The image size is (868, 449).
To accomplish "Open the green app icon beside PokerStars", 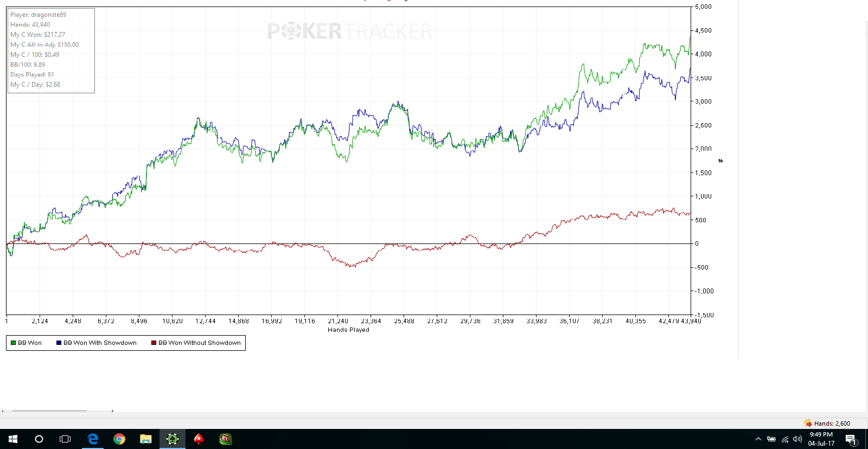I will 226,439.
